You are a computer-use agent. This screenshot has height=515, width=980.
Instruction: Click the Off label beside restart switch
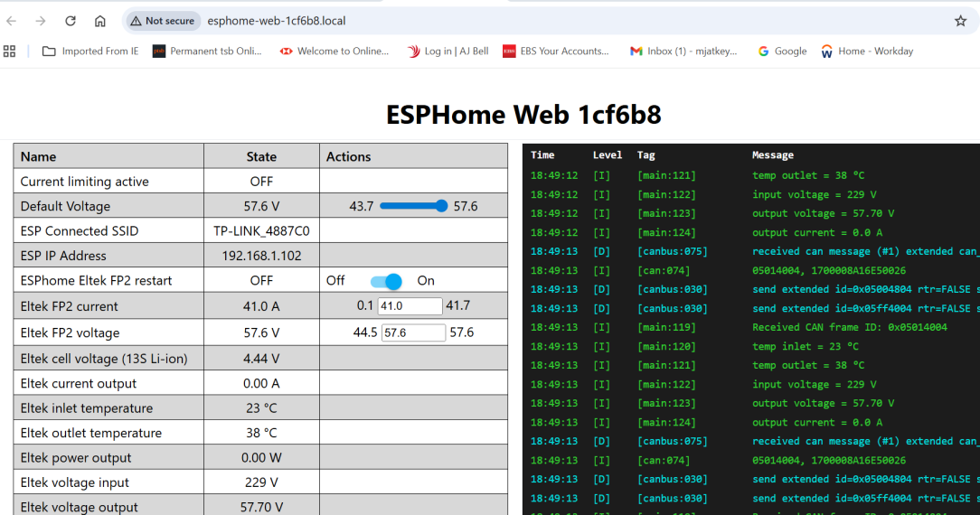pos(335,281)
